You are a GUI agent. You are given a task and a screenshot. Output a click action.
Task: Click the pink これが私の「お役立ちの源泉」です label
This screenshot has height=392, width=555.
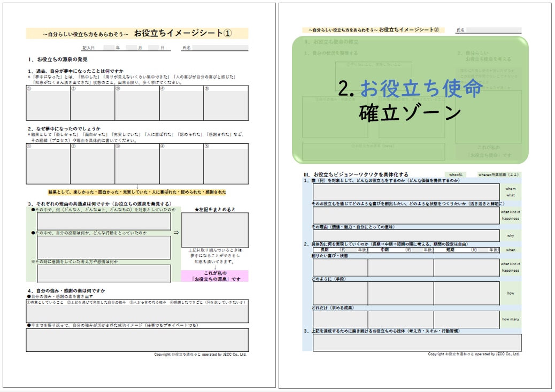[215, 276]
